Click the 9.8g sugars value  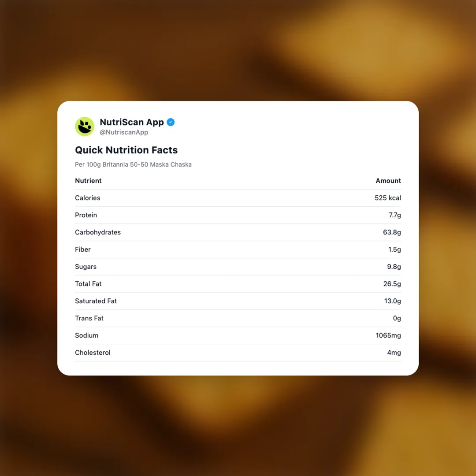[x=394, y=267]
